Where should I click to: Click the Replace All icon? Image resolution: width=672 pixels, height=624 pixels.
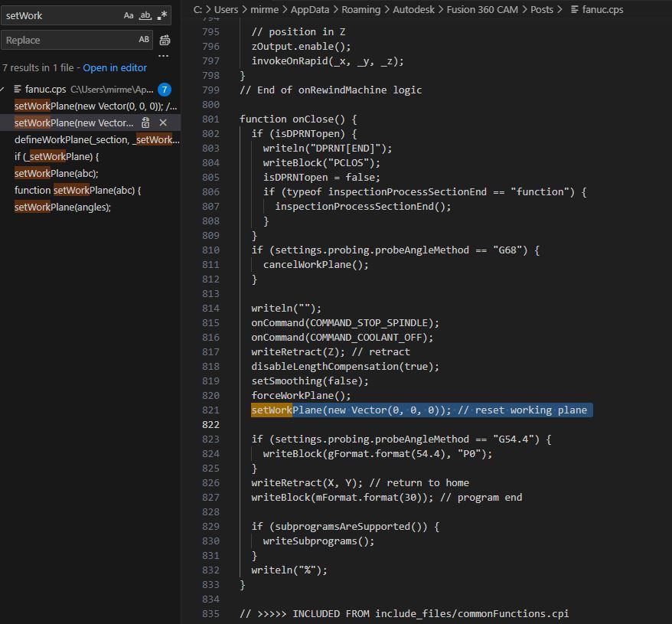(x=165, y=40)
